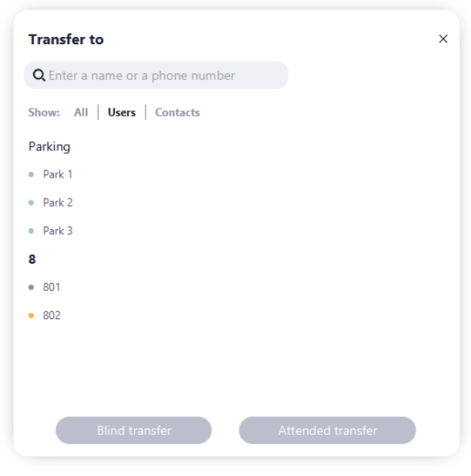This screenshot has width=471, height=476.
Task: Start a Blind transfer
Action: click(x=133, y=430)
